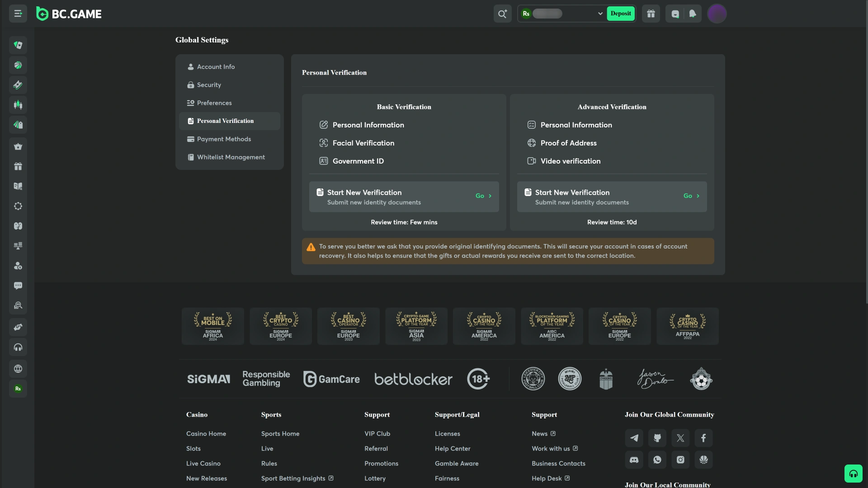Open the gift rewards icon in header
Screen dimensions: 868x488
[651, 14]
